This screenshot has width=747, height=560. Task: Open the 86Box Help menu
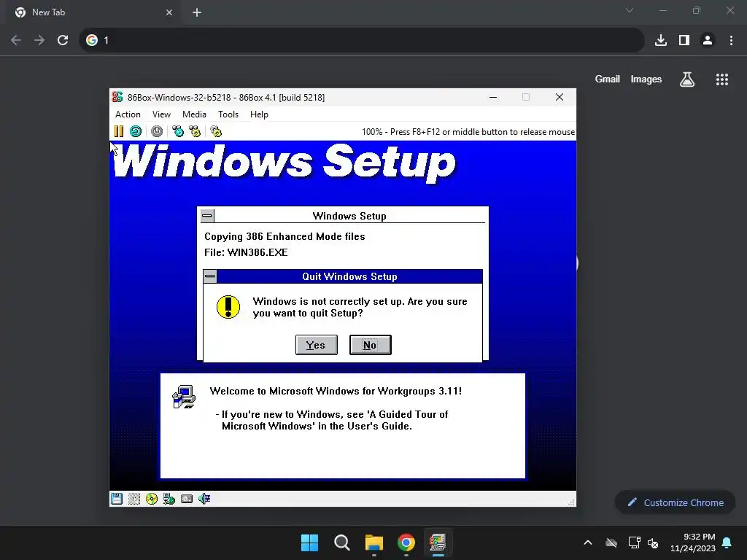point(259,114)
